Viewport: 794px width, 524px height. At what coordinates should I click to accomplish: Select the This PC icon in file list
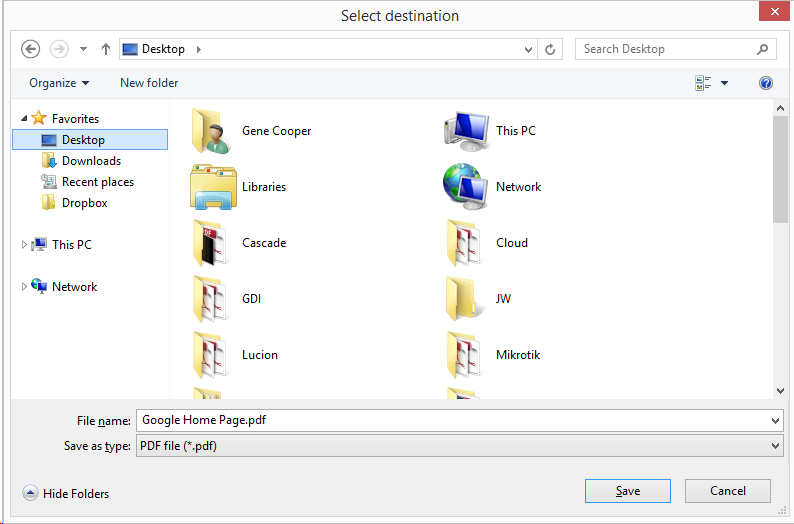pyautogui.click(x=466, y=131)
